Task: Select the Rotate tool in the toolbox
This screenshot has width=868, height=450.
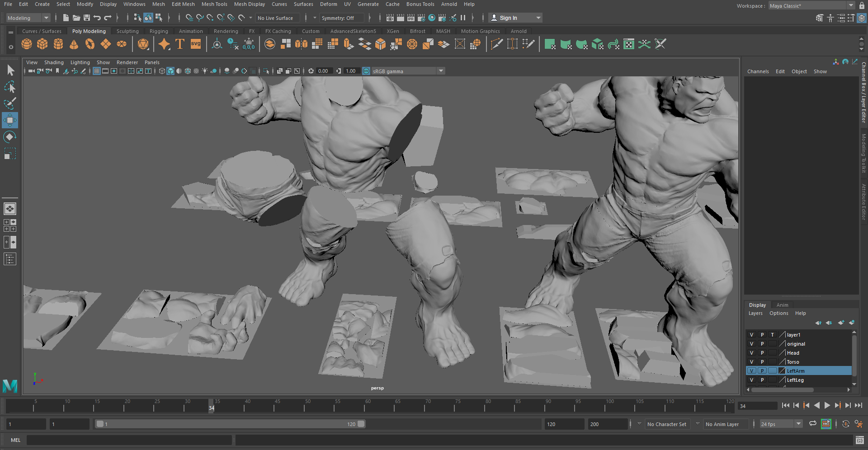Action: (x=10, y=137)
